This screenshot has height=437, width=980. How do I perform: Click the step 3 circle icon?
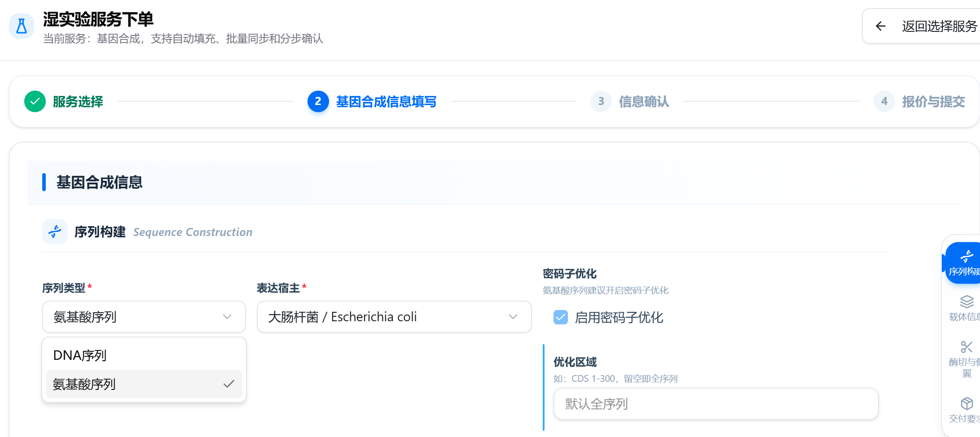(x=601, y=101)
